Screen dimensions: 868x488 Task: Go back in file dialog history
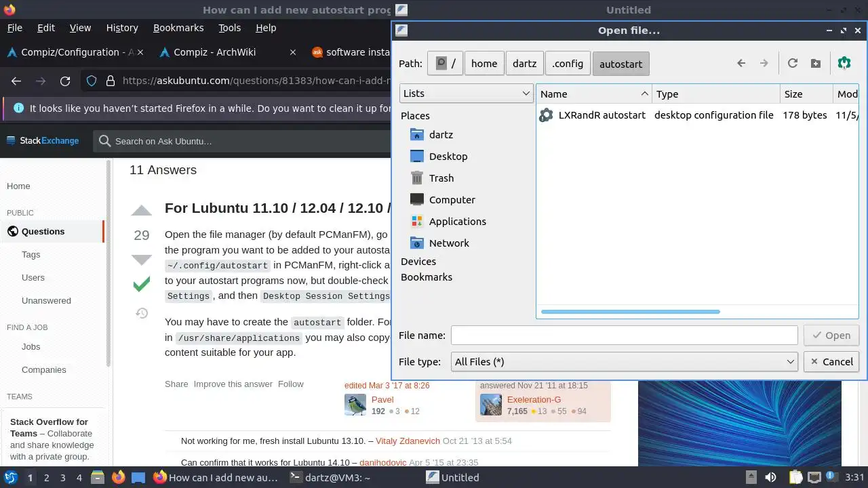coord(741,64)
